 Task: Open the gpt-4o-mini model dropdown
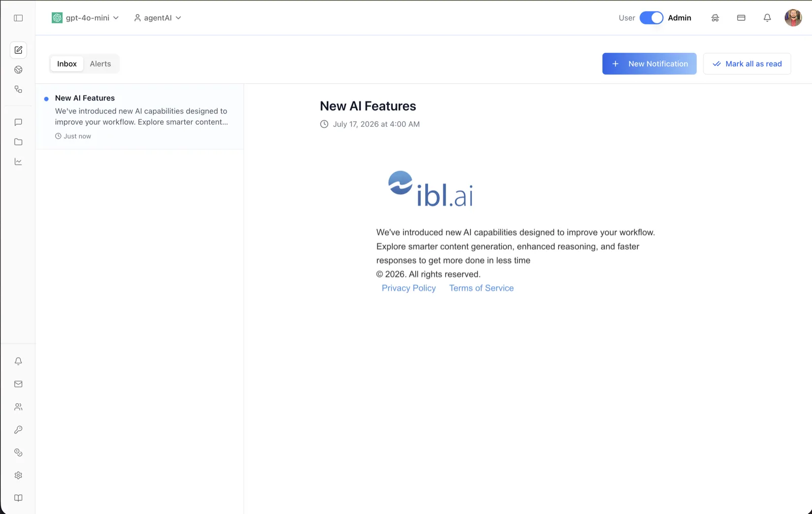85,18
